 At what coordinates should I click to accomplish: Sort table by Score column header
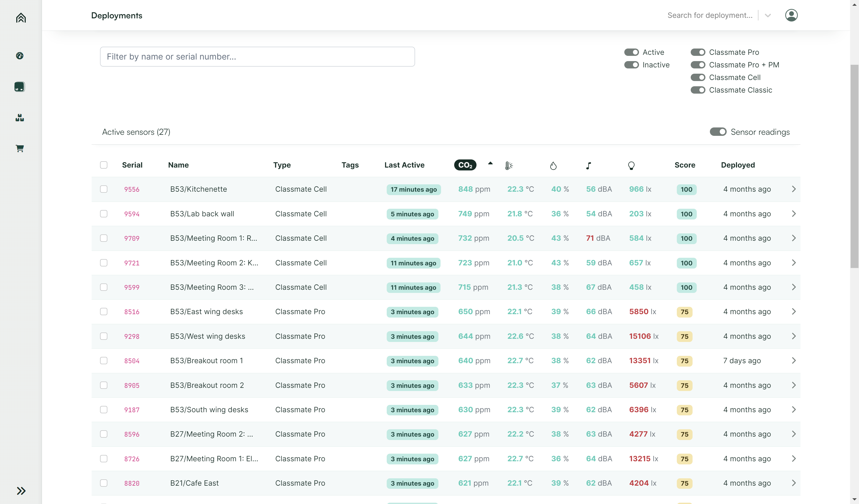pyautogui.click(x=684, y=165)
